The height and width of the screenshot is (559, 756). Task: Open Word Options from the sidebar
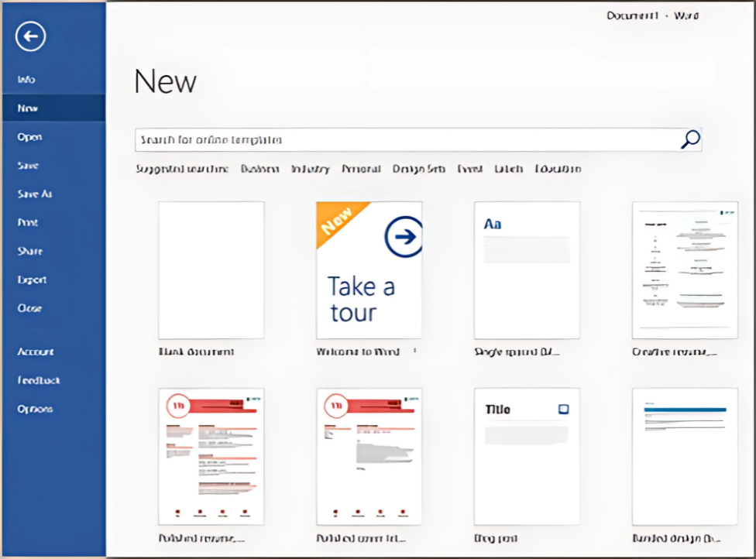[35, 409]
